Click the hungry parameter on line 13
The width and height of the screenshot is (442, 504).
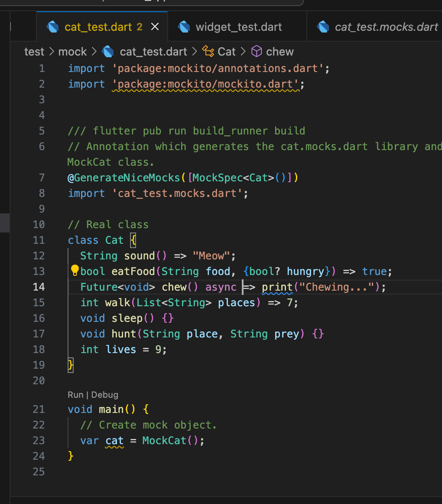click(x=305, y=271)
